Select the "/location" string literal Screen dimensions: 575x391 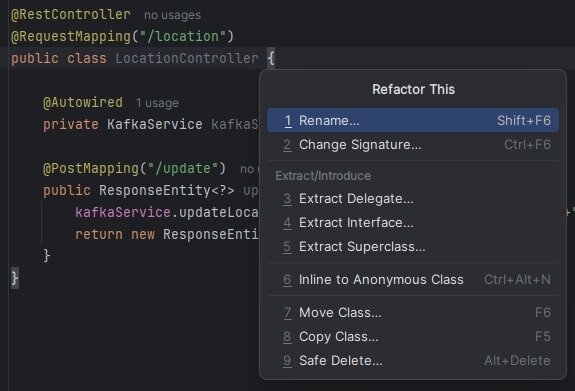pos(182,36)
